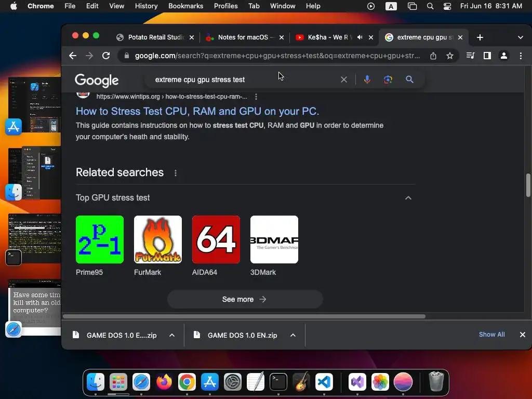Open the Chrome three-dot menu
The height and width of the screenshot is (399, 532).
[521, 56]
